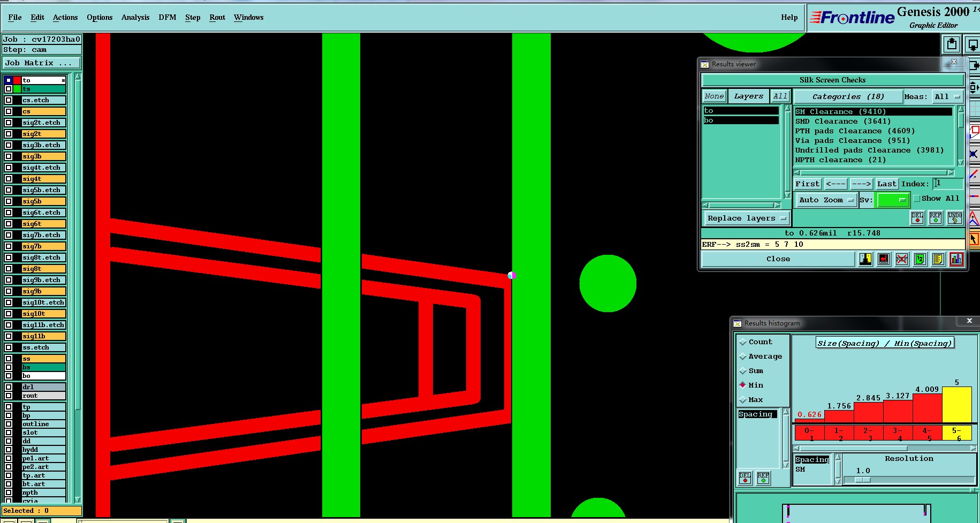This screenshot has height=523, width=980.
Task: Click the green 12 numbered page icon
Action: tap(920, 259)
